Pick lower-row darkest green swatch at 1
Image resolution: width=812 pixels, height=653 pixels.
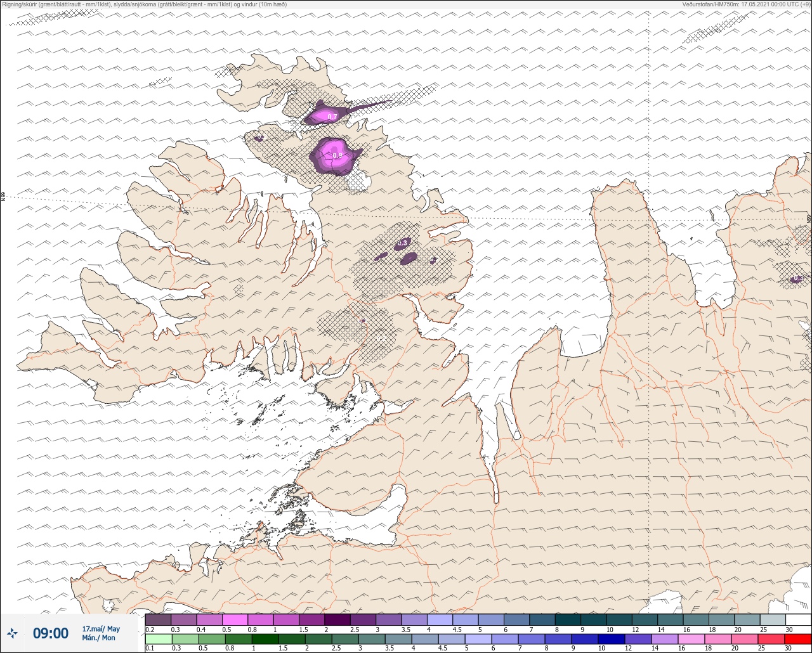coord(265,639)
